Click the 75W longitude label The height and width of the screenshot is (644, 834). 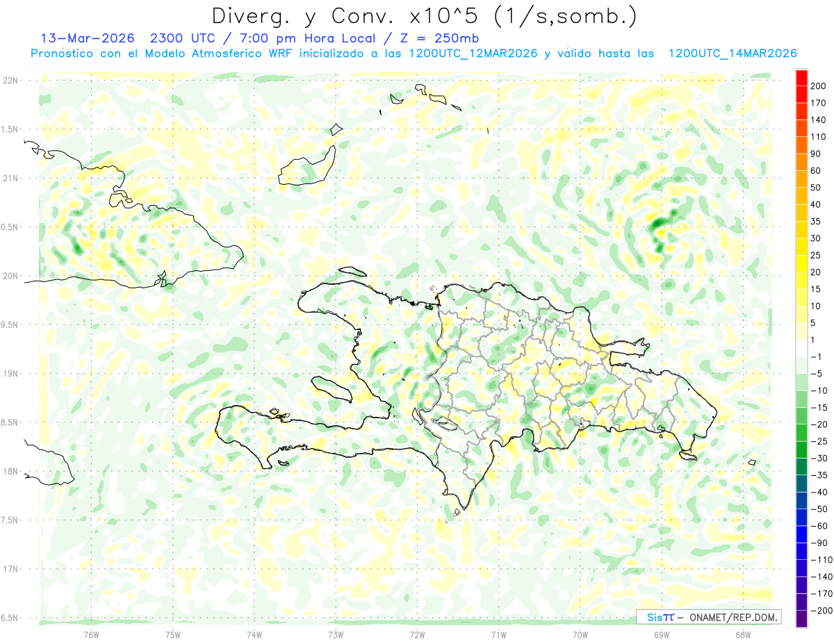(173, 634)
